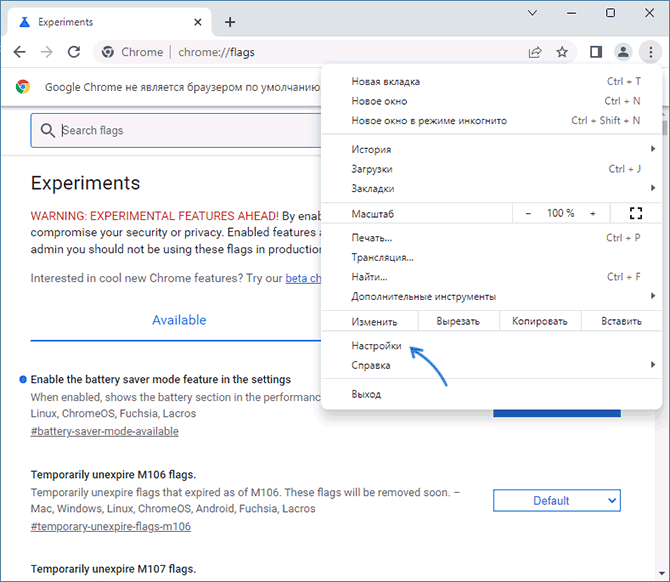Image resolution: width=670 pixels, height=582 pixels.
Task: Click 'Temporarily unexpire M106 flags.' title
Action: [x=113, y=475]
